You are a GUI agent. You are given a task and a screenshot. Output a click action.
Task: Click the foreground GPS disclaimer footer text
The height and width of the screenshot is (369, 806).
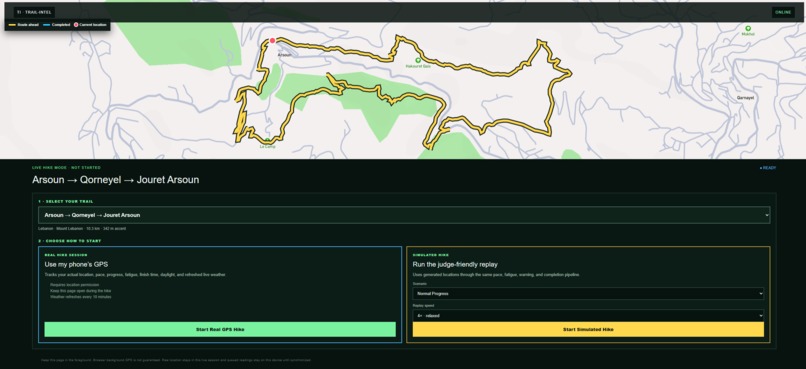click(x=176, y=360)
